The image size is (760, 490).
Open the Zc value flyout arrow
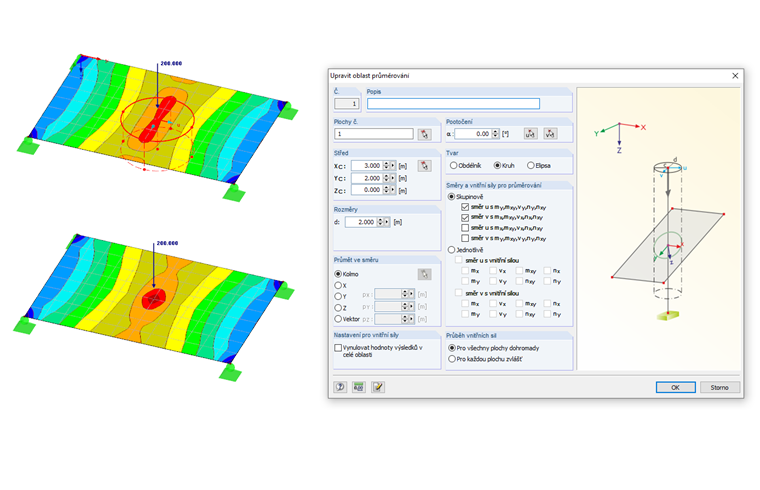point(393,190)
